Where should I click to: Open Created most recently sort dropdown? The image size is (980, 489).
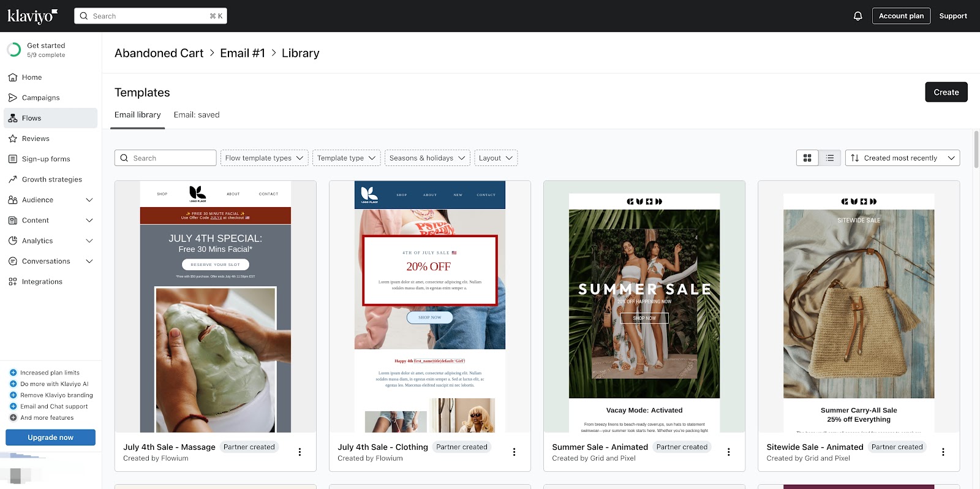pos(903,158)
